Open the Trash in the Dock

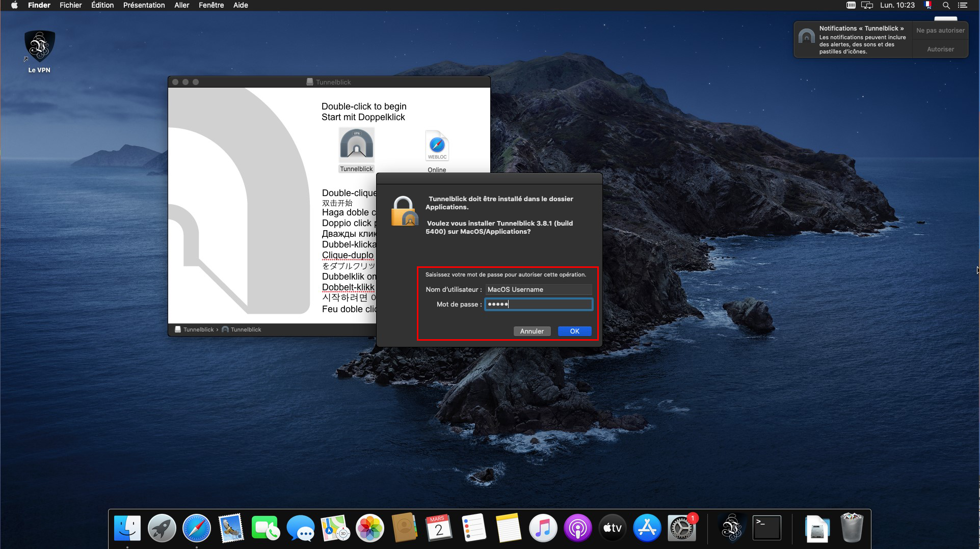(852, 528)
